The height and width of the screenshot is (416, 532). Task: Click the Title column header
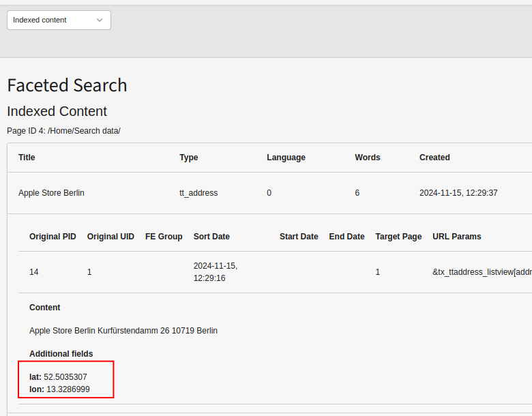[27, 158]
